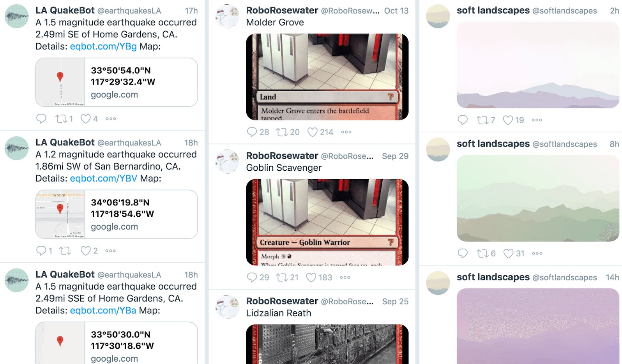622x364 pixels.
Task: Like the soft landscapes tweet with 19 likes
Action: pyautogui.click(x=508, y=120)
